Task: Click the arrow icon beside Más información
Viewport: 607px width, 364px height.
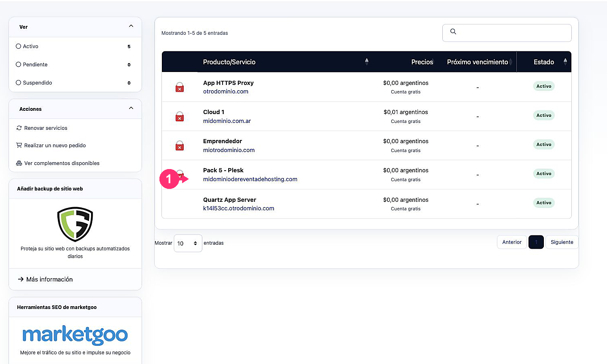Action: (x=21, y=279)
